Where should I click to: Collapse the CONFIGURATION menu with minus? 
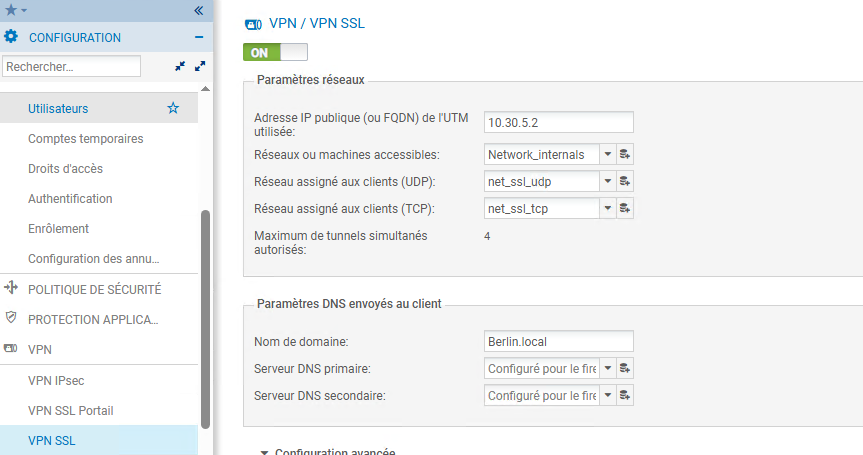tap(199, 37)
